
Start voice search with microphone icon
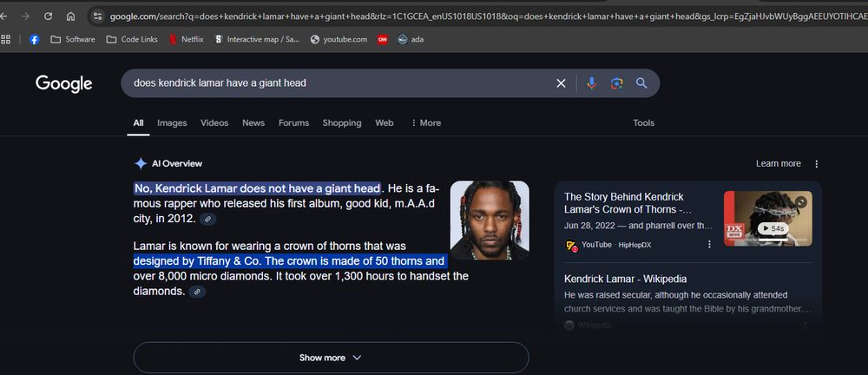point(591,83)
